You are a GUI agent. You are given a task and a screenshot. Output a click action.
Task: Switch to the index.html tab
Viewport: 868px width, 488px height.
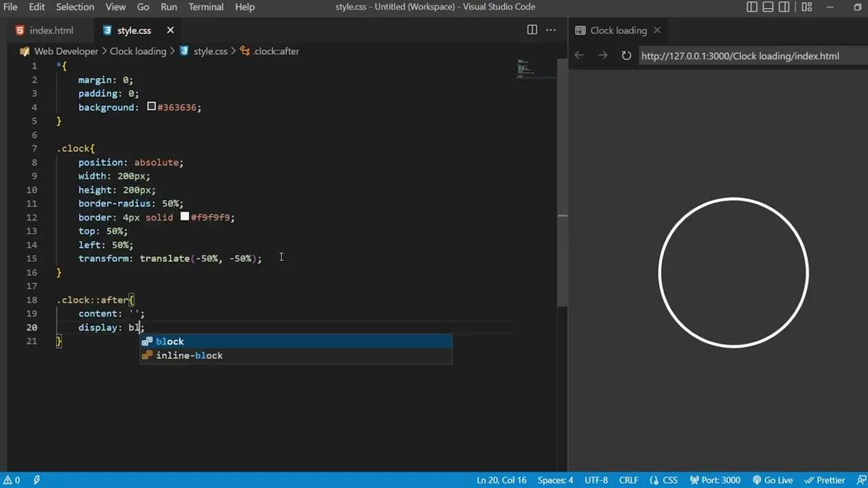click(52, 30)
